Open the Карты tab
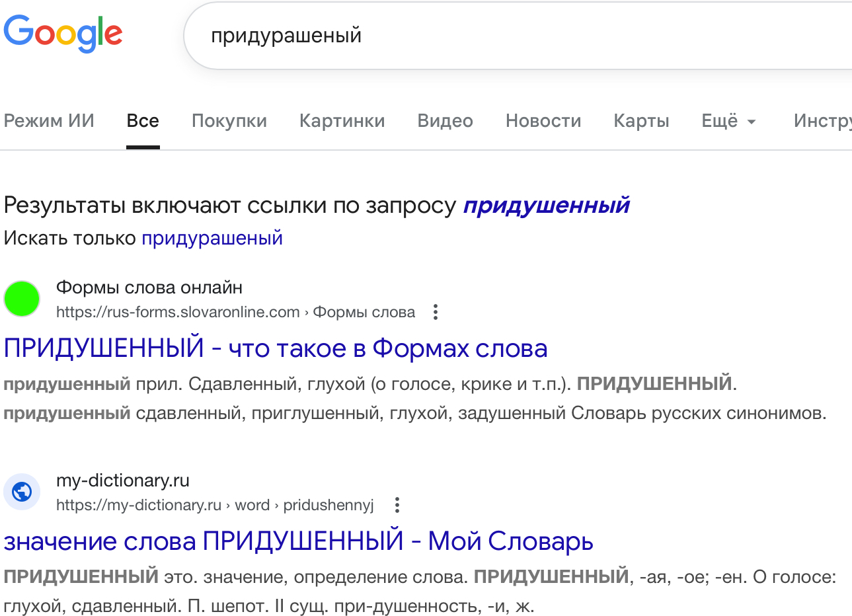Screen dimensions: 852x616 641,121
